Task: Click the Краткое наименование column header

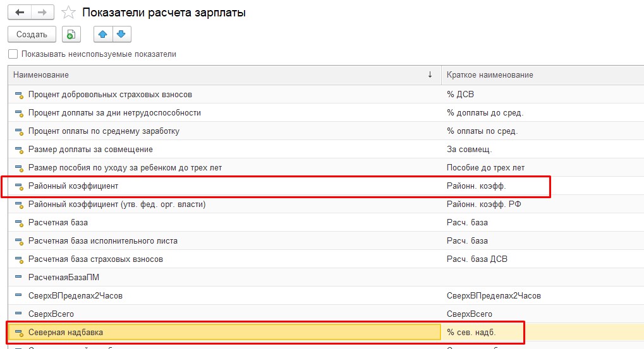Action: point(490,75)
